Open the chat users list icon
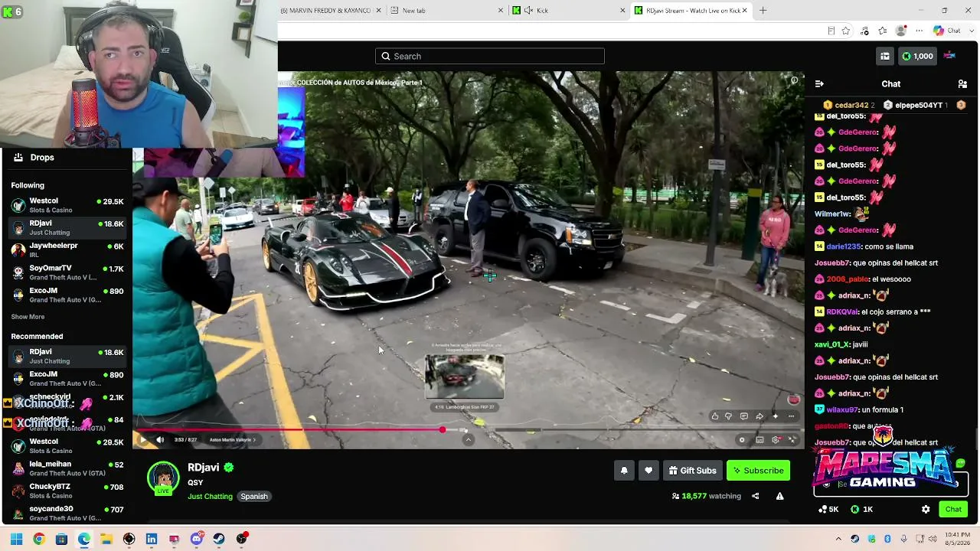Screen dimensions: 980x551 pos(962,83)
